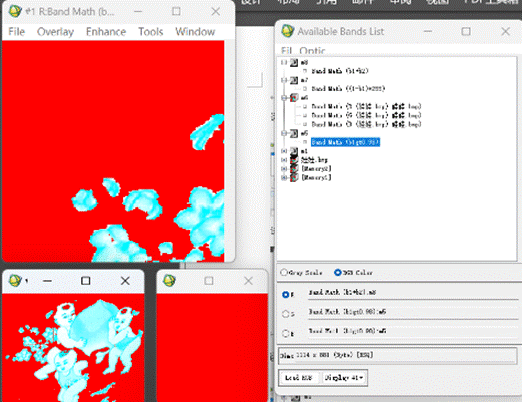Click the Load RGB button
Screen dimensions: 522x402
(x=299, y=378)
